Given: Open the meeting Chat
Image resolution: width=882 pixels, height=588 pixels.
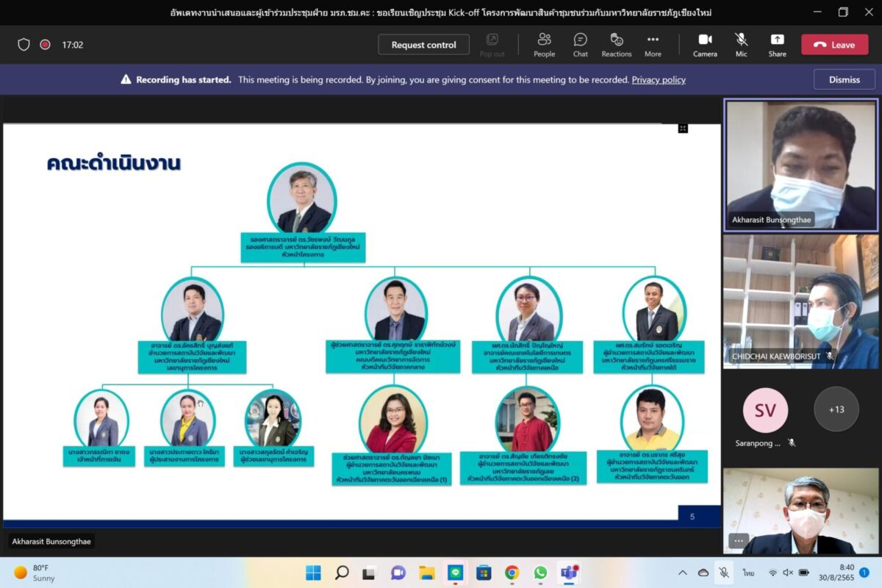Looking at the screenshot, I should (580, 44).
